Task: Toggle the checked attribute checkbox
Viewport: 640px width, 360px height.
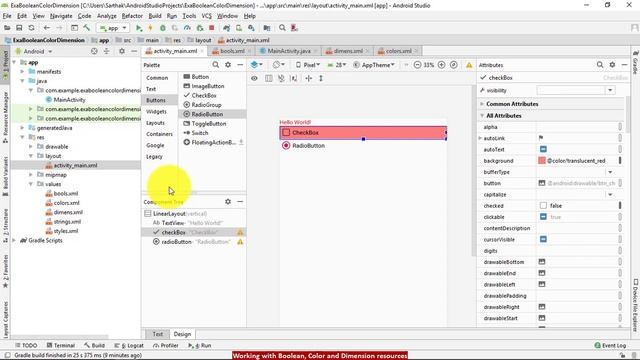Action: [x=543, y=206]
